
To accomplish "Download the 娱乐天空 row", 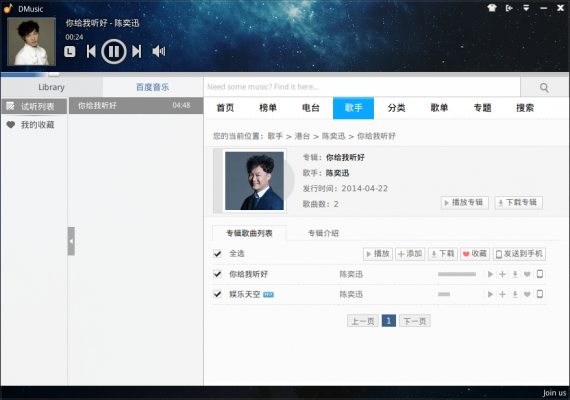I will [515, 294].
